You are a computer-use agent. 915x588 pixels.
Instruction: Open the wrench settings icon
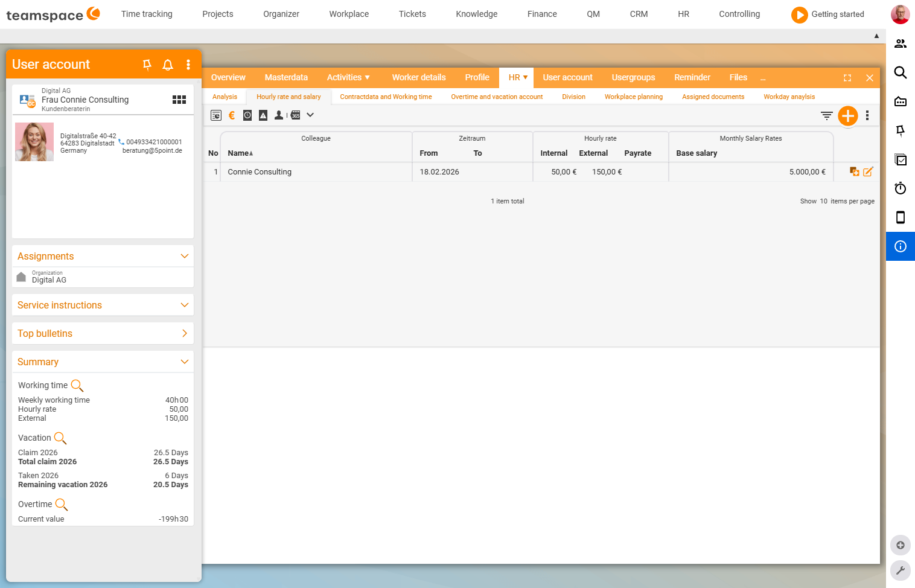[901, 570]
